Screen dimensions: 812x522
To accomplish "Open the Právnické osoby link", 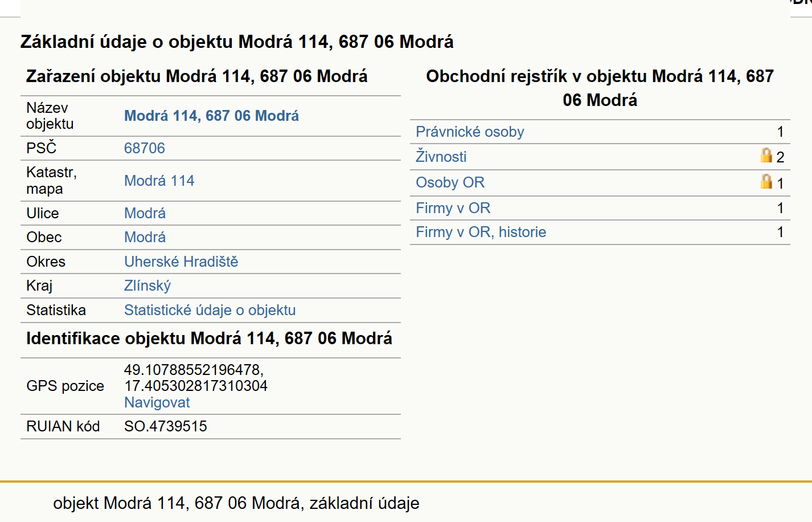I will 470,132.
